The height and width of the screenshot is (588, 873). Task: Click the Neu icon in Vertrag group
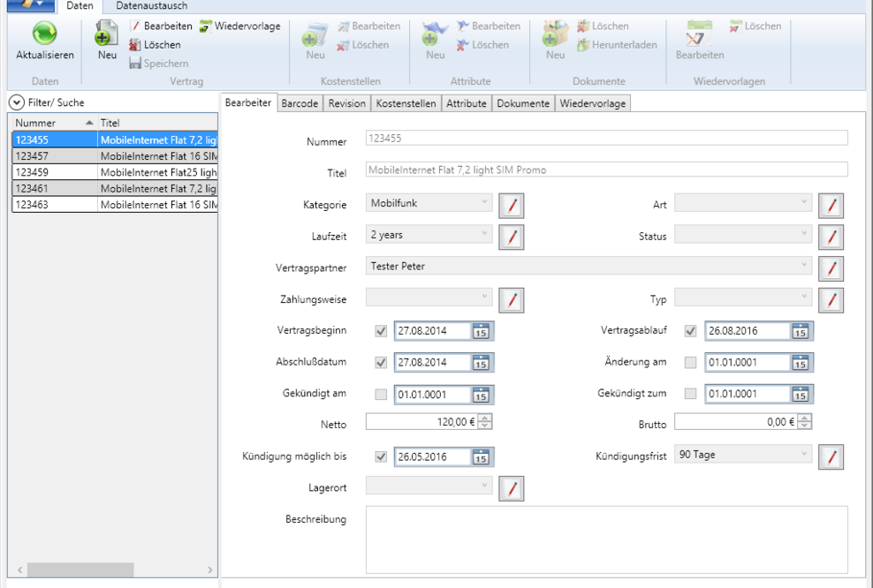[107, 34]
